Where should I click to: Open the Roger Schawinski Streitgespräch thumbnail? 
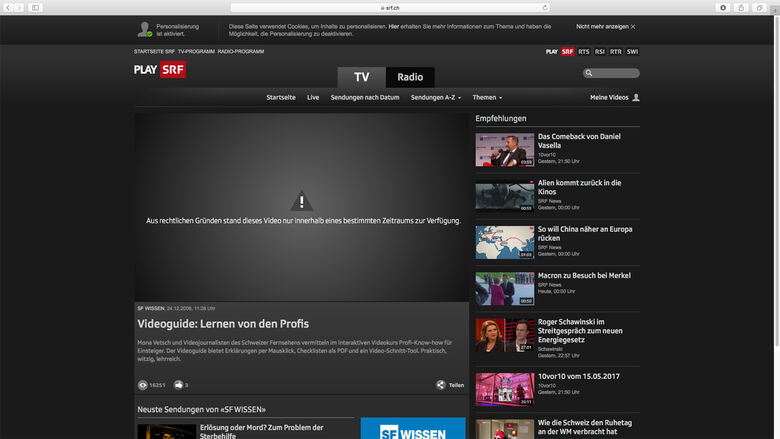click(x=504, y=335)
